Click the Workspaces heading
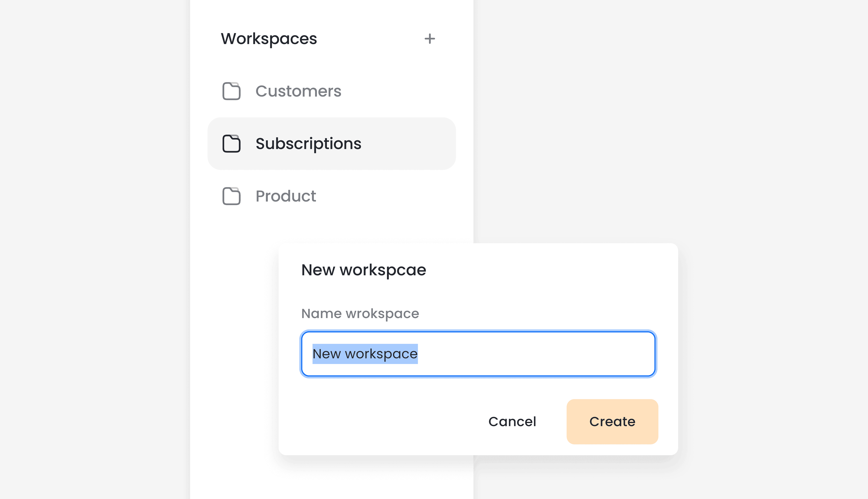Viewport: 868px width, 499px height. [269, 39]
